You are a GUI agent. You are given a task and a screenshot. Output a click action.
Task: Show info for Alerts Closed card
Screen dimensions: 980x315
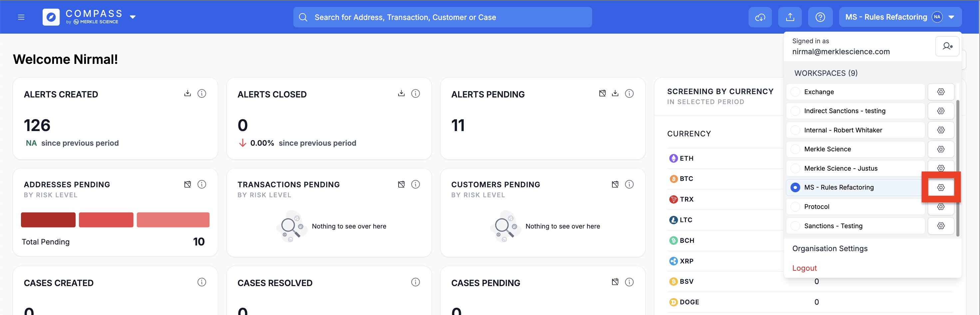click(416, 93)
